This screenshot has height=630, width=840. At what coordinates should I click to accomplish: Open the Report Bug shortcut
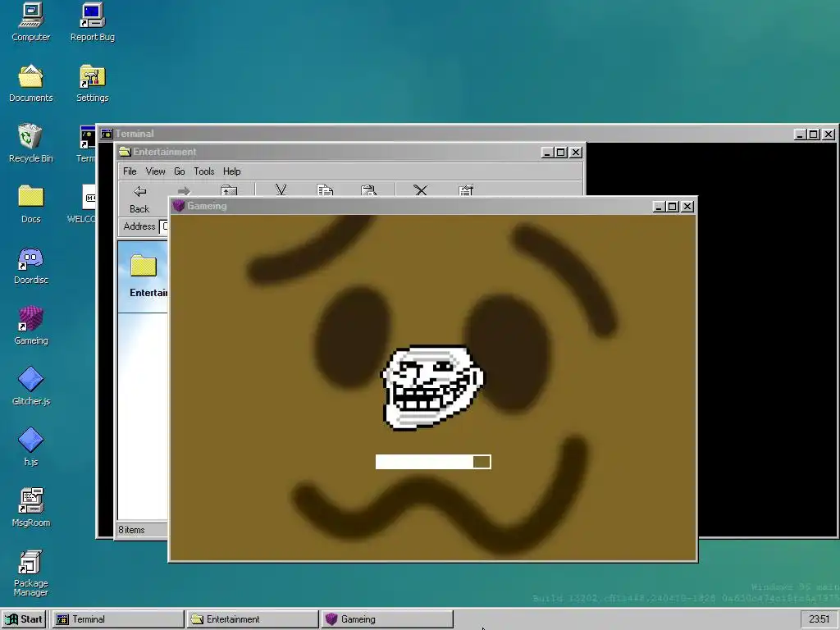92,22
